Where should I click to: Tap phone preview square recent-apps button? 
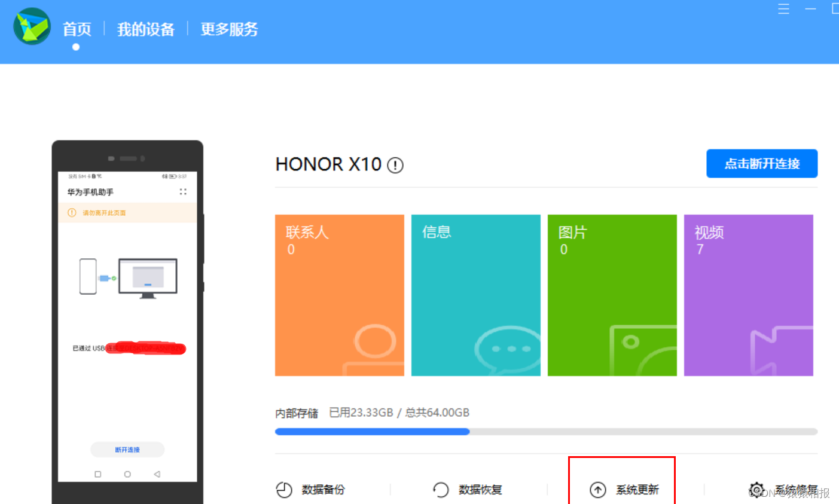98,474
